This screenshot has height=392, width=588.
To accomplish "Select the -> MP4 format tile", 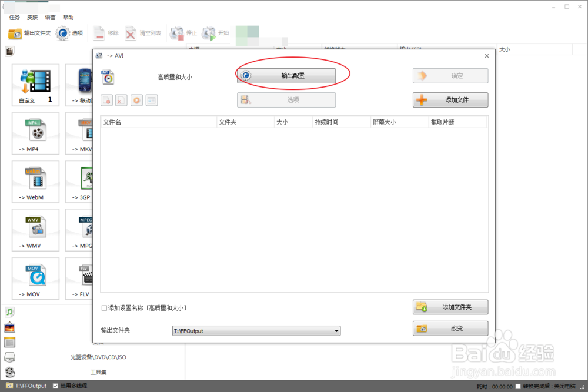I will pos(36,133).
